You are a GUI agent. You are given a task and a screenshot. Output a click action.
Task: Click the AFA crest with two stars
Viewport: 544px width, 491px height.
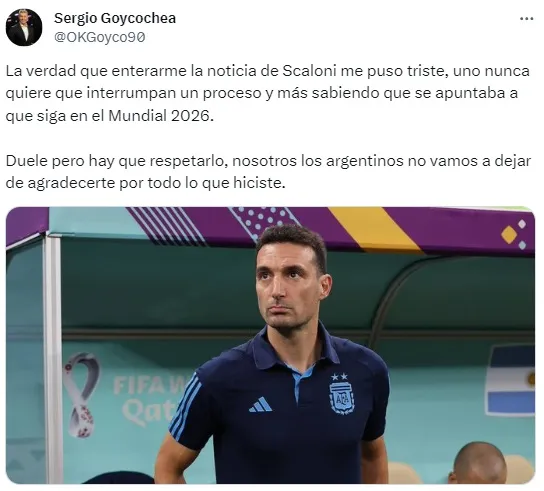coord(342,394)
